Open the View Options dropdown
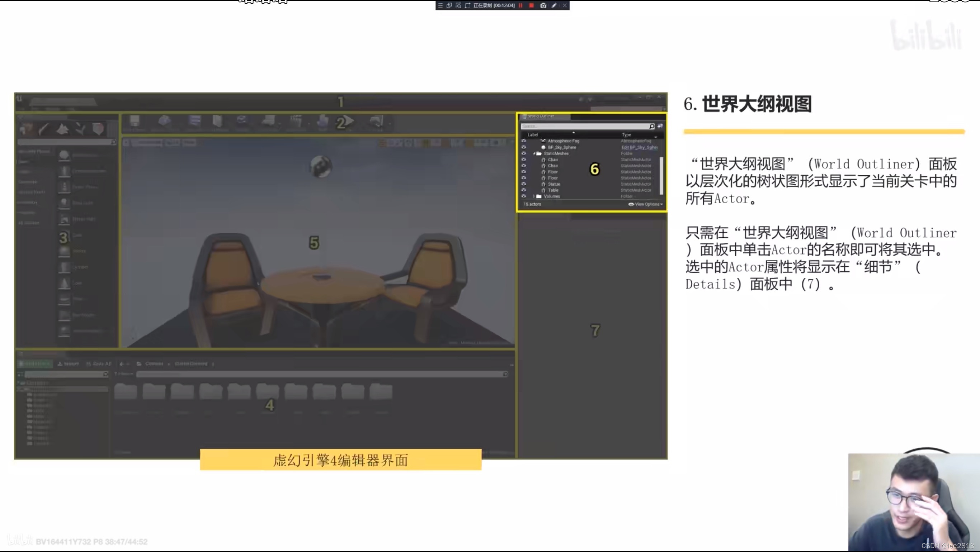Viewport: 980px width, 552px height. 646,204
